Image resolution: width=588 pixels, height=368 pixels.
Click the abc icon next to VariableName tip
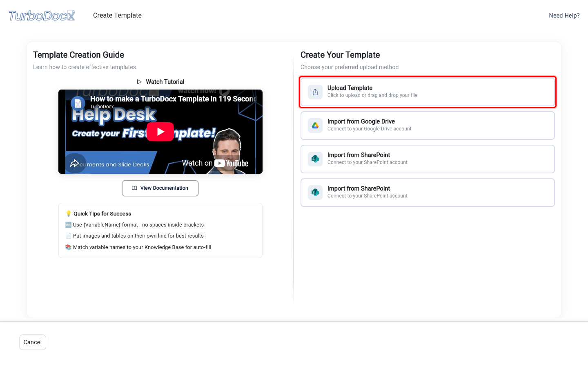(x=68, y=225)
